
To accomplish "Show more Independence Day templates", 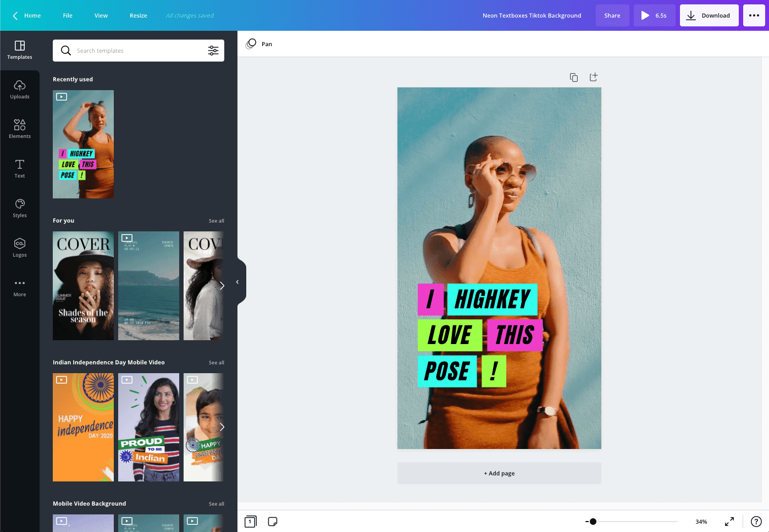I will click(222, 427).
